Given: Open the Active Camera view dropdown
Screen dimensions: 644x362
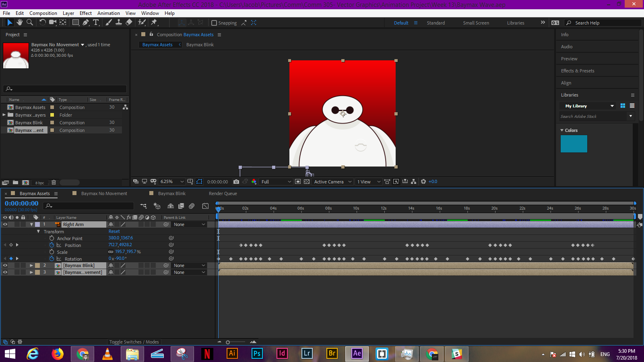Looking at the screenshot, I should 332,182.
